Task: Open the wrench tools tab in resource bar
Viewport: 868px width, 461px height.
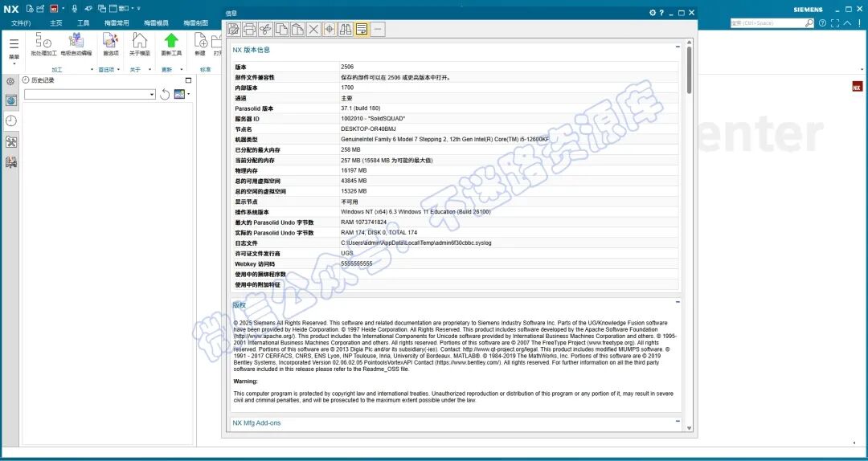Action: [11, 141]
